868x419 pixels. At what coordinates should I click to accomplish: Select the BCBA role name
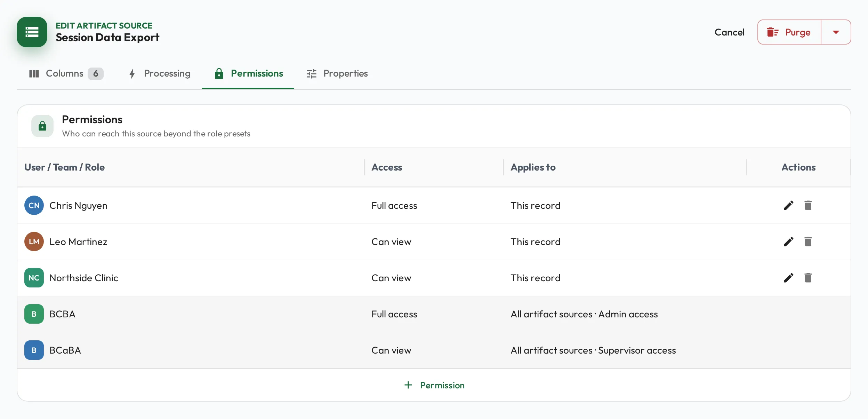pyautogui.click(x=62, y=314)
